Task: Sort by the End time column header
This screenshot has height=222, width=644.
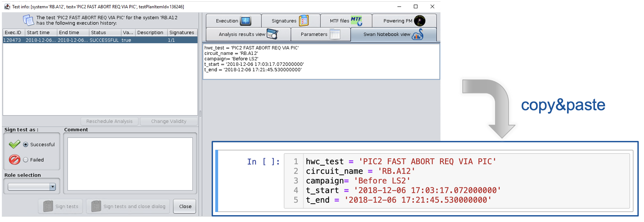Action: point(73,33)
